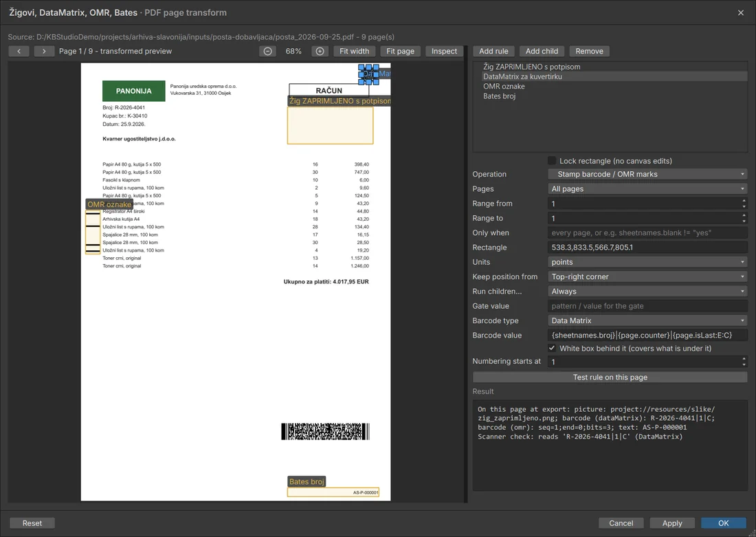Click the Range to field
The image size is (756, 537).
tap(644, 218)
